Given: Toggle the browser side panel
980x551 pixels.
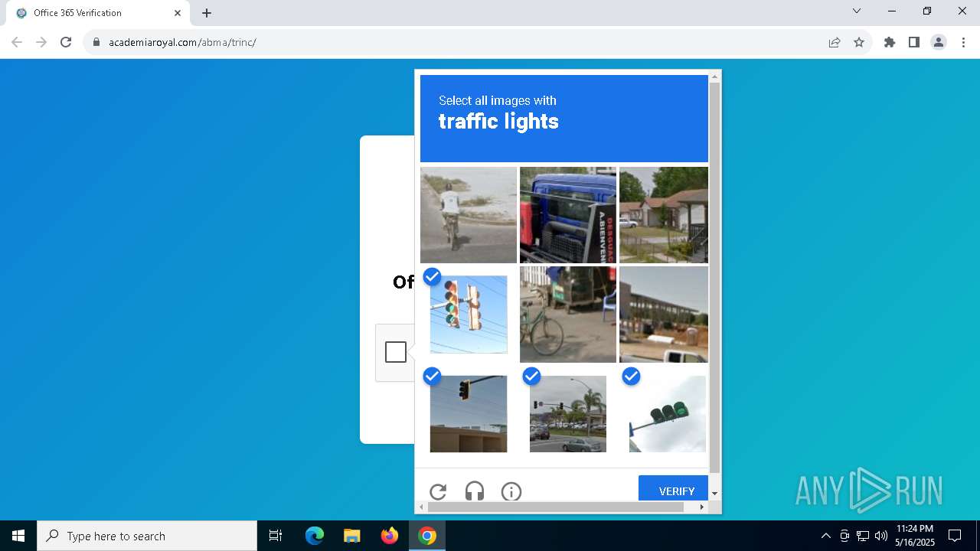Looking at the screenshot, I should (x=914, y=42).
